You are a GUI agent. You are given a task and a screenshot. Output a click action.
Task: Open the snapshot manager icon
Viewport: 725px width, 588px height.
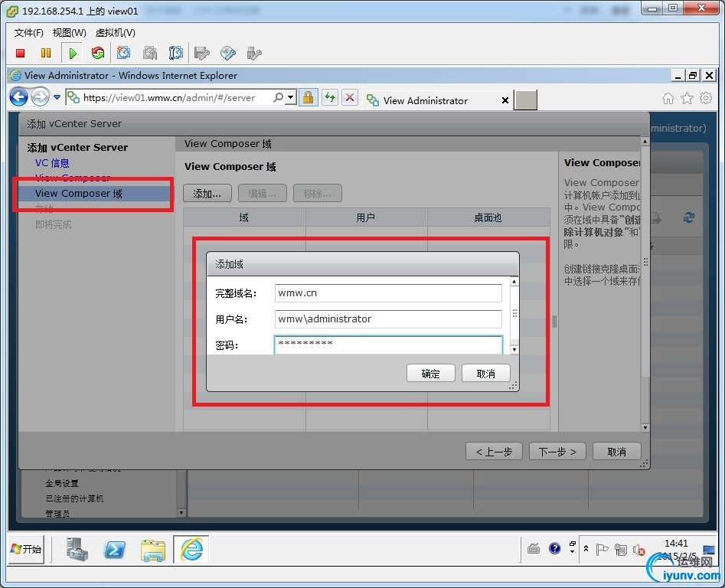pyautogui.click(x=176, y=53)
